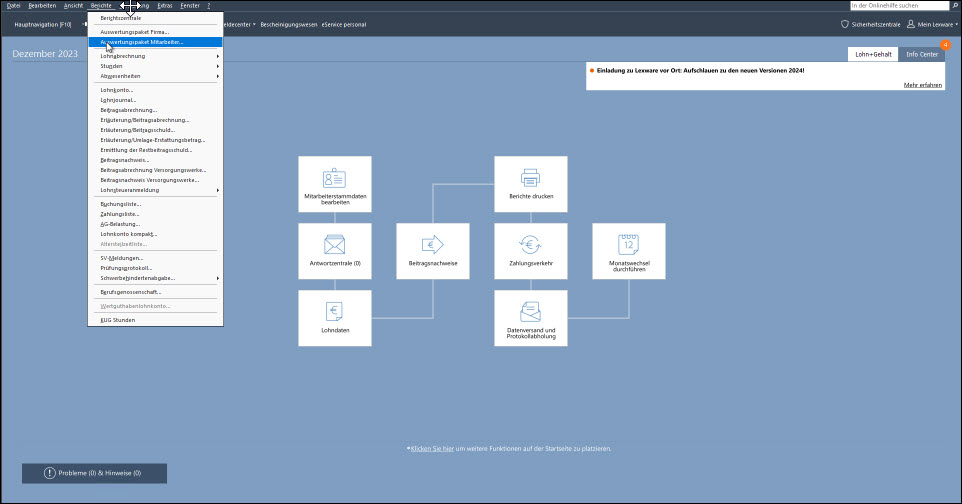Open the Mitarbeiterstammdaten bearbeiten tile
The width and height of the screenshot is (962, 504).
(x=334, y=184)
